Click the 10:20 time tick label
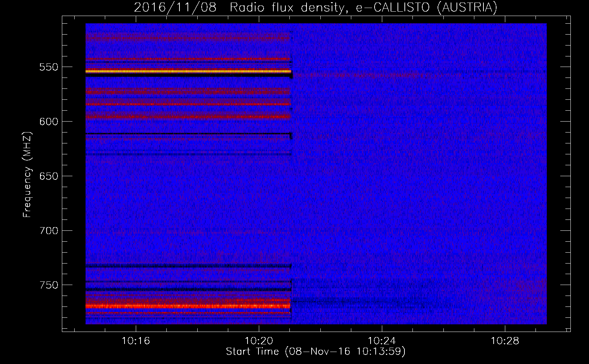Viewport: 589px width, 364px height. tap(259, 341)
